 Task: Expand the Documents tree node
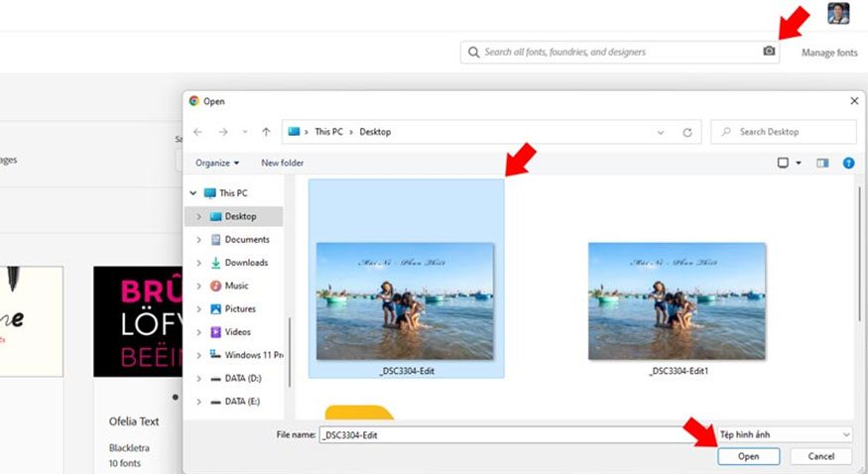coord(198,240)
